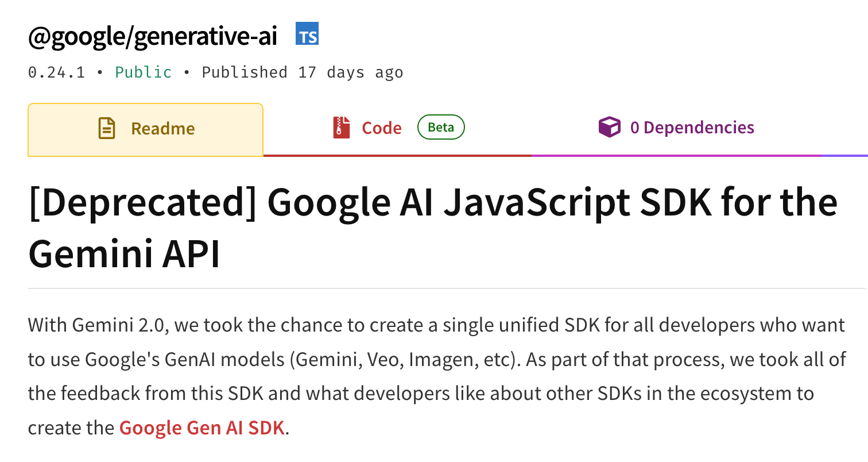Click the version number 0.24.1

tap(56, 72)
